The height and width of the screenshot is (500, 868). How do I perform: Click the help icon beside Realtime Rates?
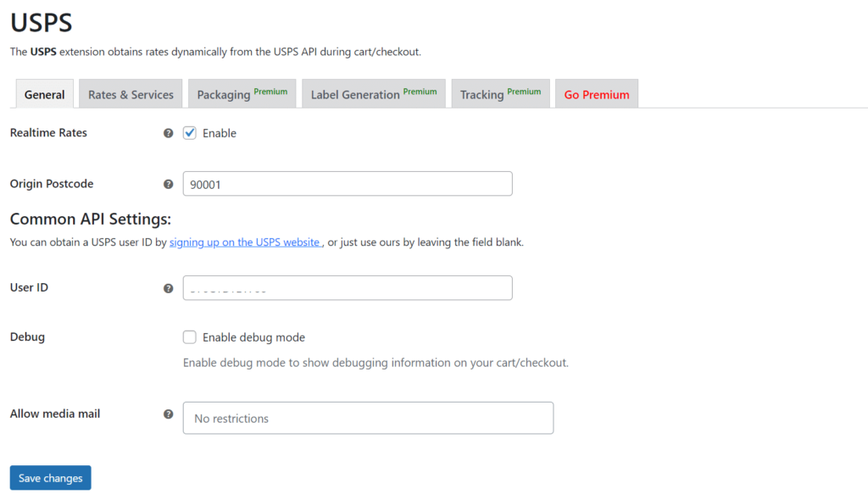coord(168,133)
